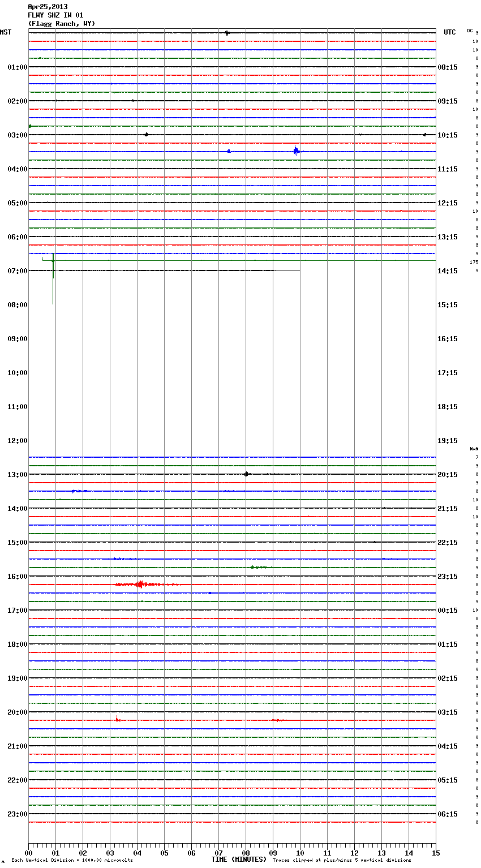
Task: Select the station code FLWY SHZ IW 01
Action: point(55,15)
